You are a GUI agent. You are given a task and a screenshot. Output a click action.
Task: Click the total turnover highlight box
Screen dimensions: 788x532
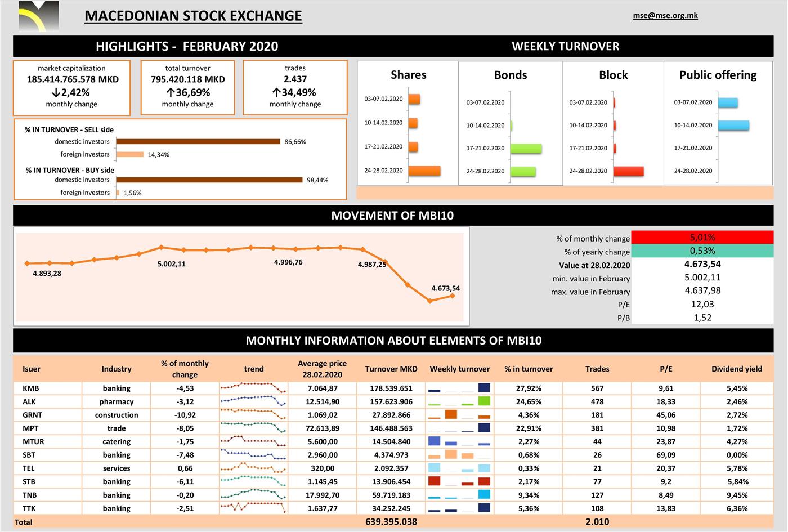pos(187,88)
